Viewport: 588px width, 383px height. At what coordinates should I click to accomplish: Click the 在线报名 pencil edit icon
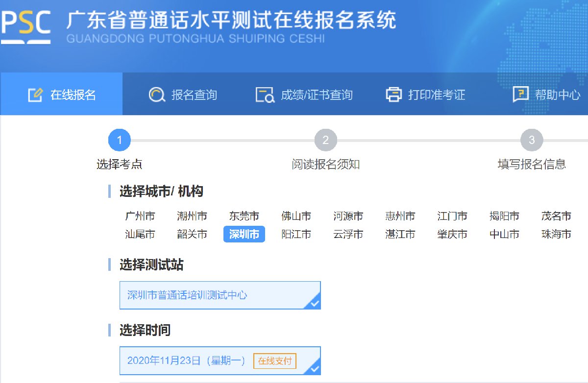(35, 95)
